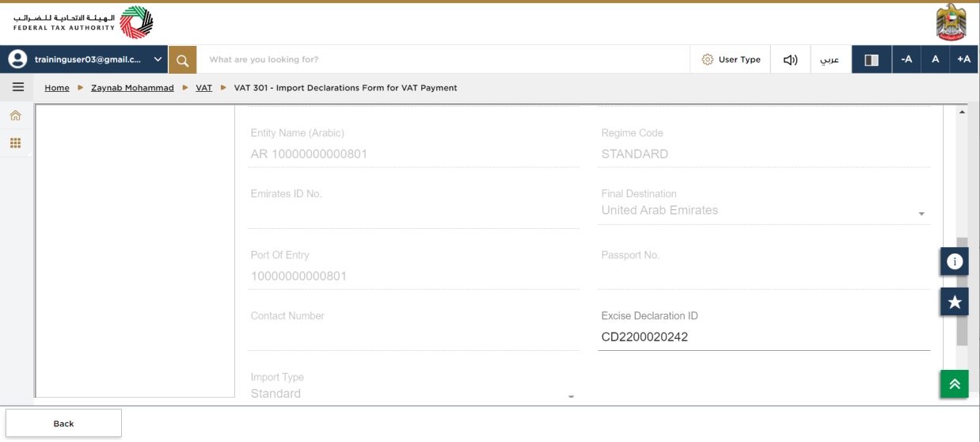980x442 pixels.
Task: Toggle the text-to-speech speaker icon
Action: (790, 59)
